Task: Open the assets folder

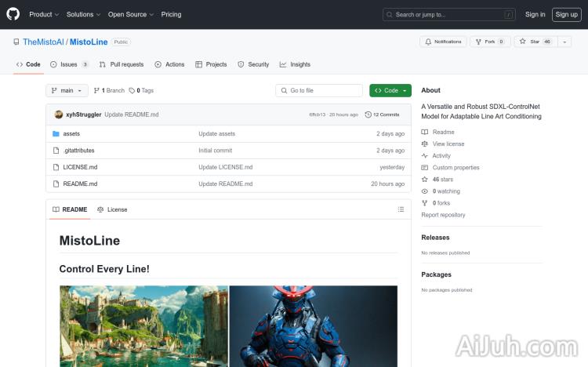Action: (71, 134)
